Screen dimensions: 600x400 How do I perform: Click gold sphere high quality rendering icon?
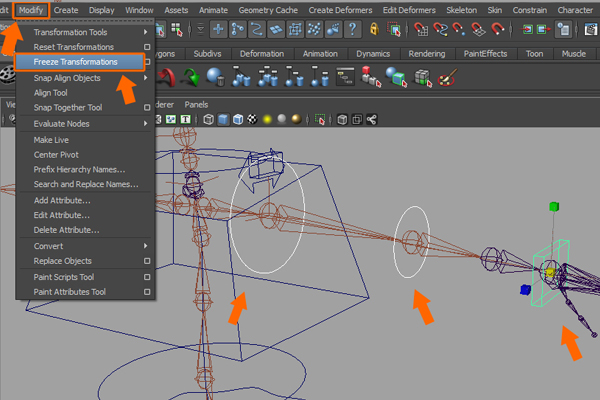coord(297,119)
